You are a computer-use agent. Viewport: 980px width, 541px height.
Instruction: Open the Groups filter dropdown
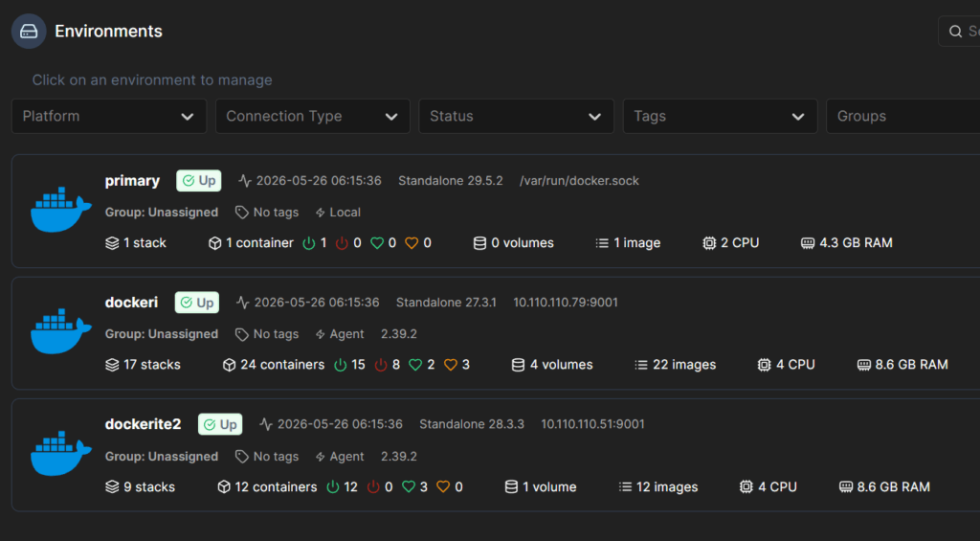coord(903,116)
